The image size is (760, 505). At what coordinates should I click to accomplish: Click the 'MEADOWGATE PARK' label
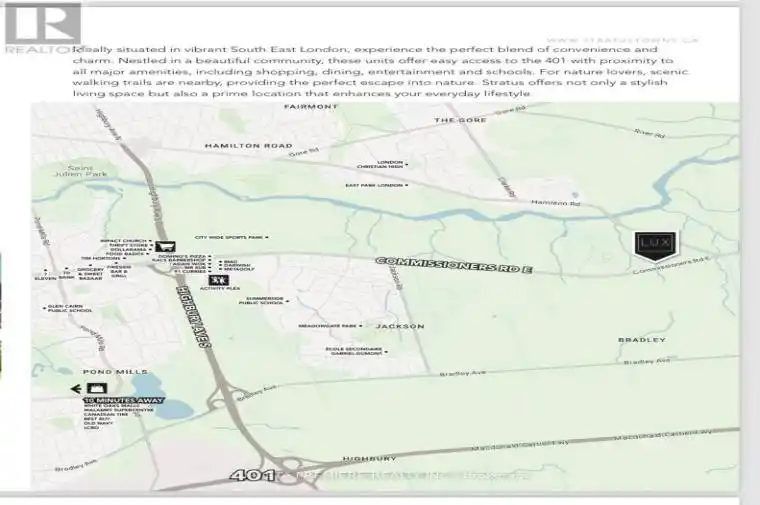[x=328, y=326]
